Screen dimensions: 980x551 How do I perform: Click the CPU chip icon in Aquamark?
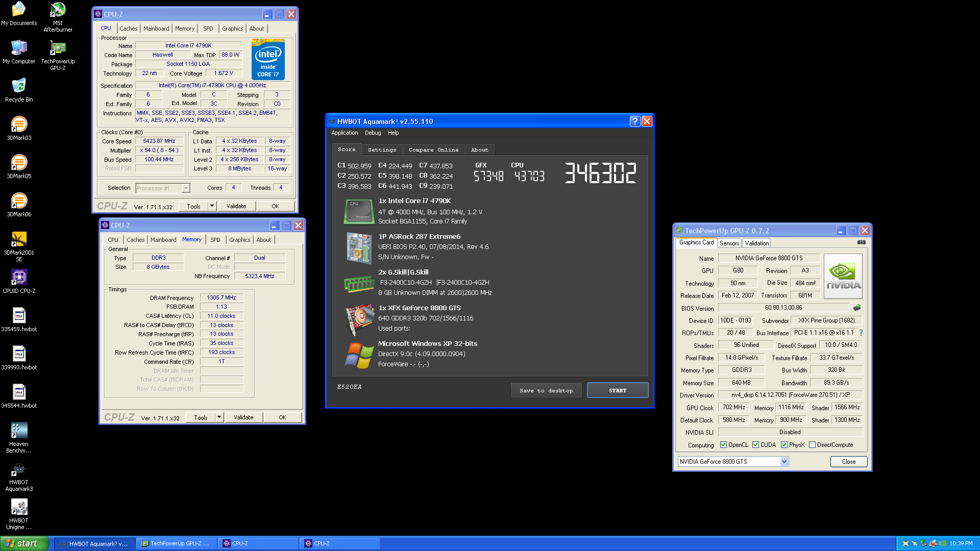point(359,211)
